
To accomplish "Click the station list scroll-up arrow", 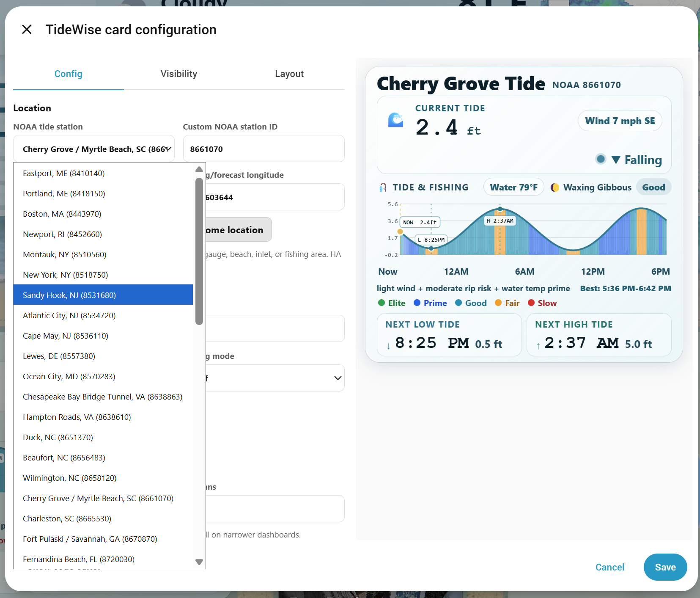I will (199, 169).
